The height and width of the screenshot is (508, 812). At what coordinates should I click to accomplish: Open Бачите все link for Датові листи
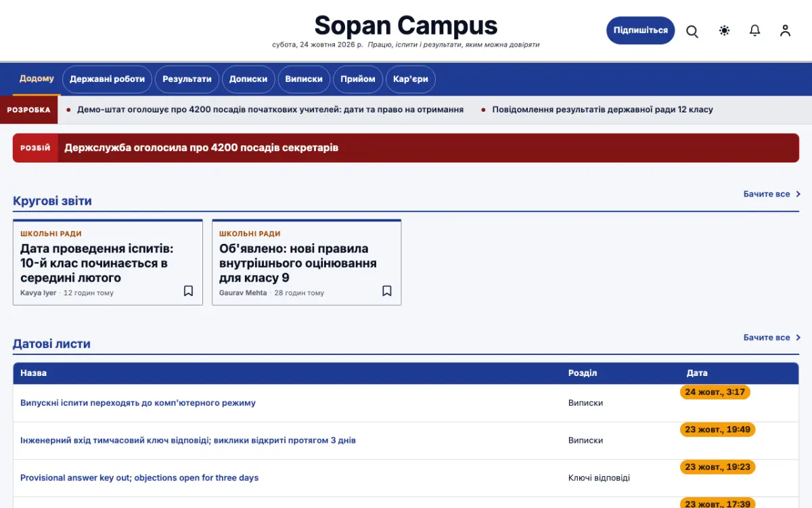(771, 337)
